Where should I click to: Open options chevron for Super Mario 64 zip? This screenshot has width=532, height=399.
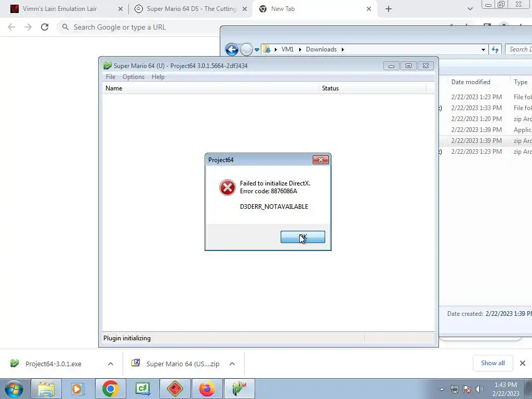(x=232, y=364)
